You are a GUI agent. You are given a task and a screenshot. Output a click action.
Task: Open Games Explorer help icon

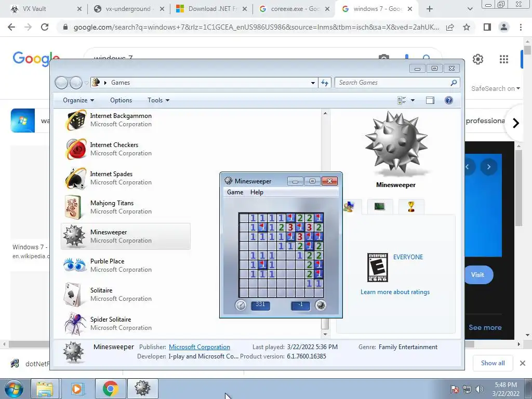[448, 100]
